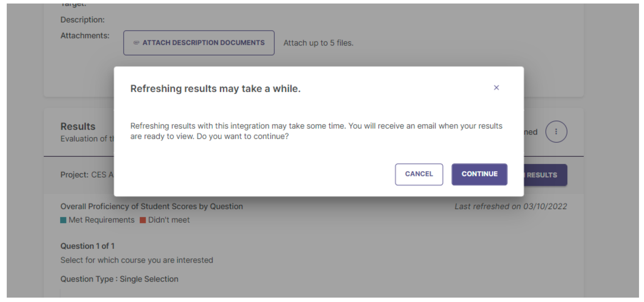Click the Met Requirements legend label
This screenshot has height=302, width=644.
tap(101, 220)
